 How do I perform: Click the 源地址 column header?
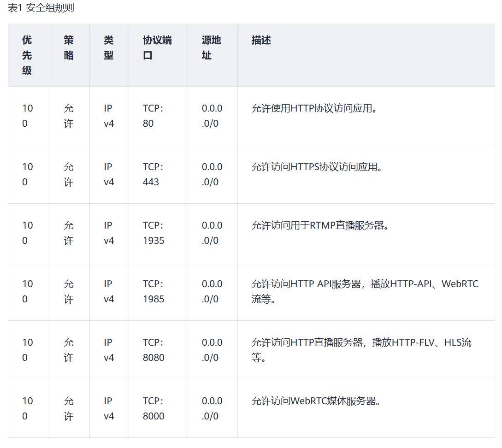211,48
